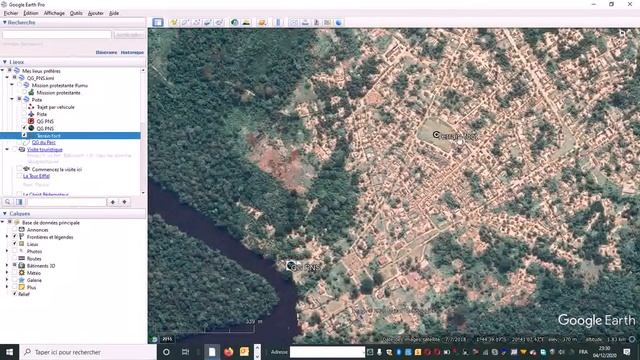This screenshot has width=640, height=360.
Task: Open the Visite touristique link
Action: 44,149
